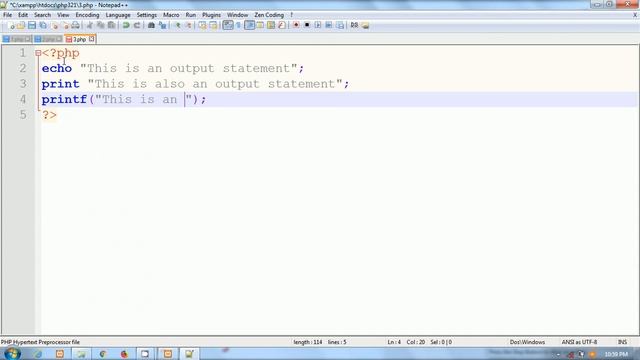Open the Macro menu

point(171,15)
